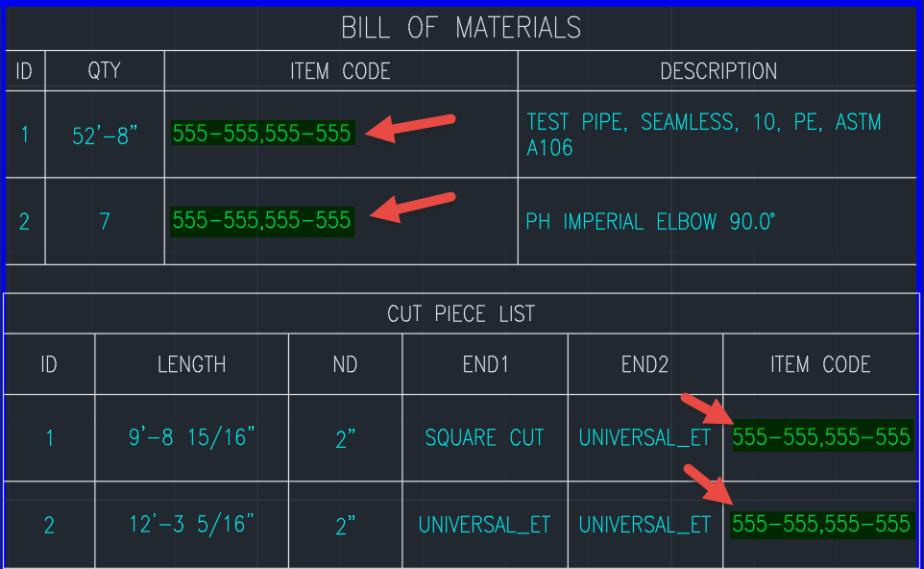
Task: Click the quantity value 7
Action: [105, 221]
